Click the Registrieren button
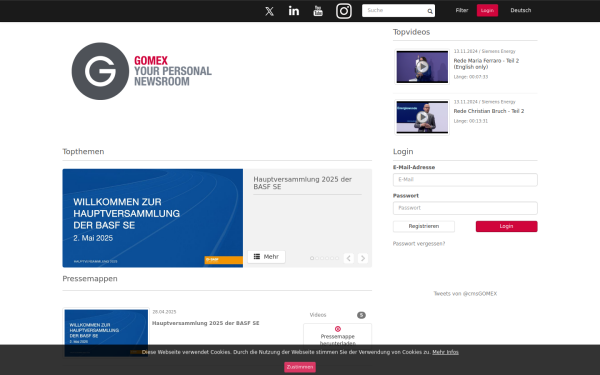600x375 pixels. 424,226
